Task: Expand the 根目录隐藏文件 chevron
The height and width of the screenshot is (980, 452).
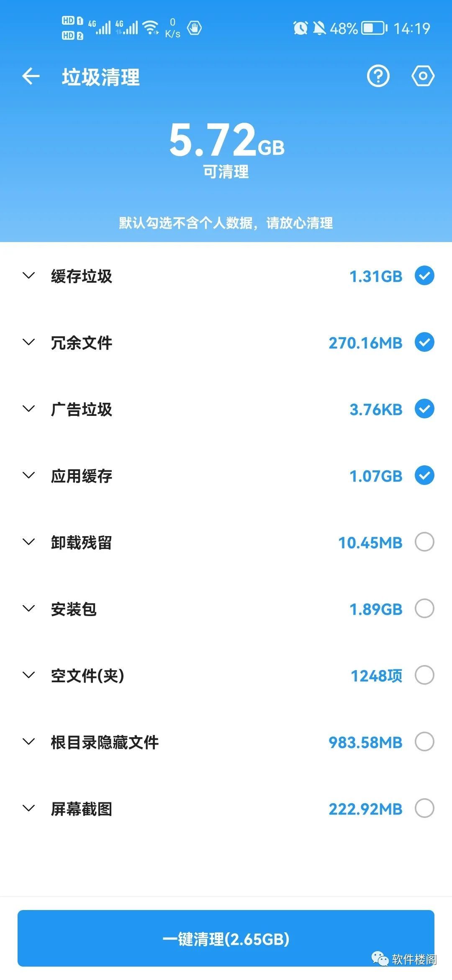Action: tap(28, 742)
